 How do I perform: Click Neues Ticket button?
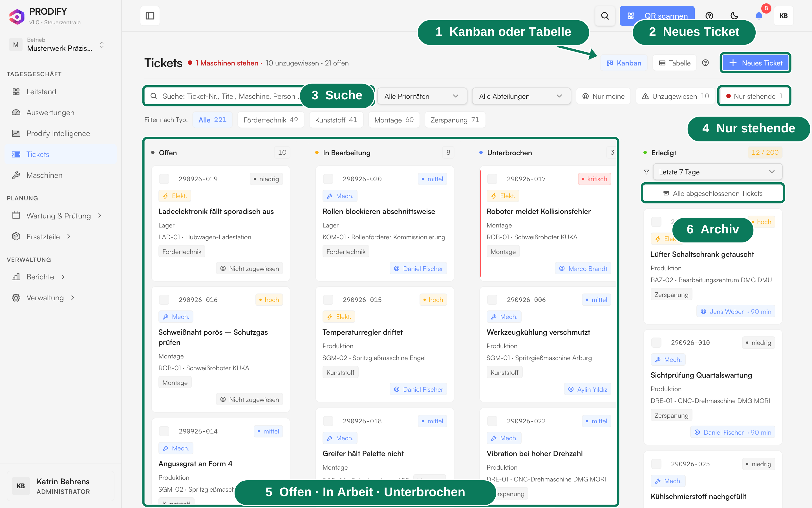[x=755, y=63]
